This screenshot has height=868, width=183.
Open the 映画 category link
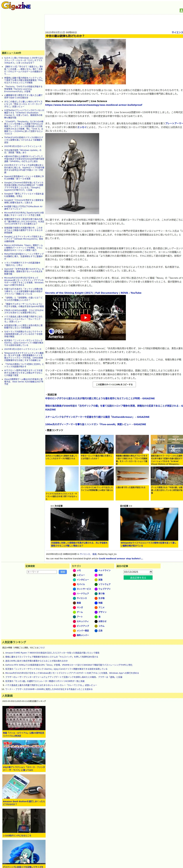[x=101, y=603]
